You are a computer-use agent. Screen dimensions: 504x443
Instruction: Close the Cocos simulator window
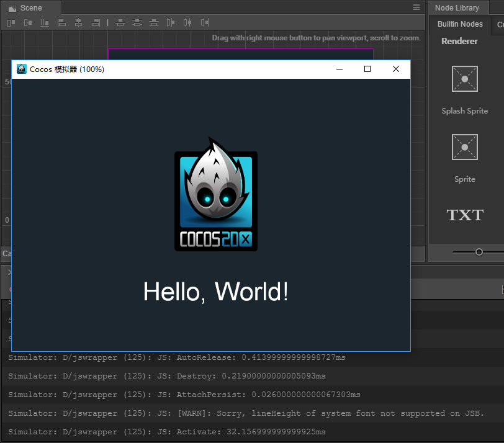click(396, 69)
